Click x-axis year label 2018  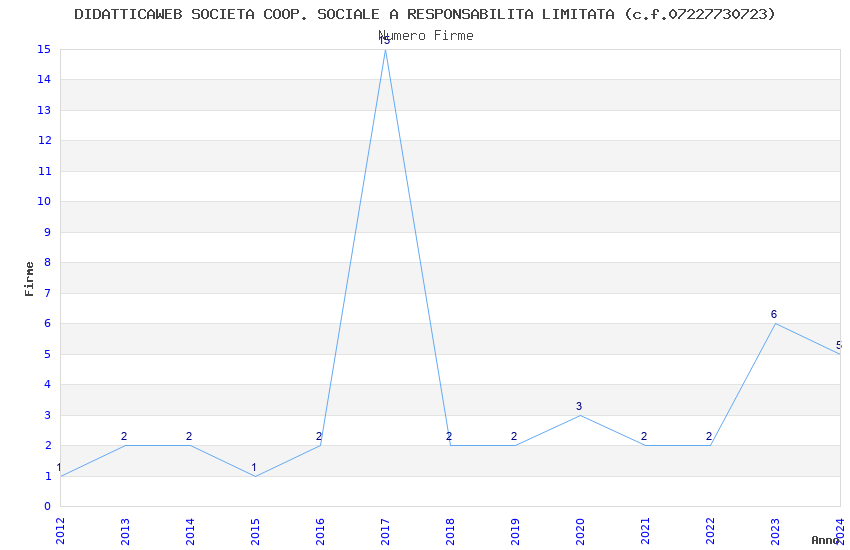[x=450, y=531]
